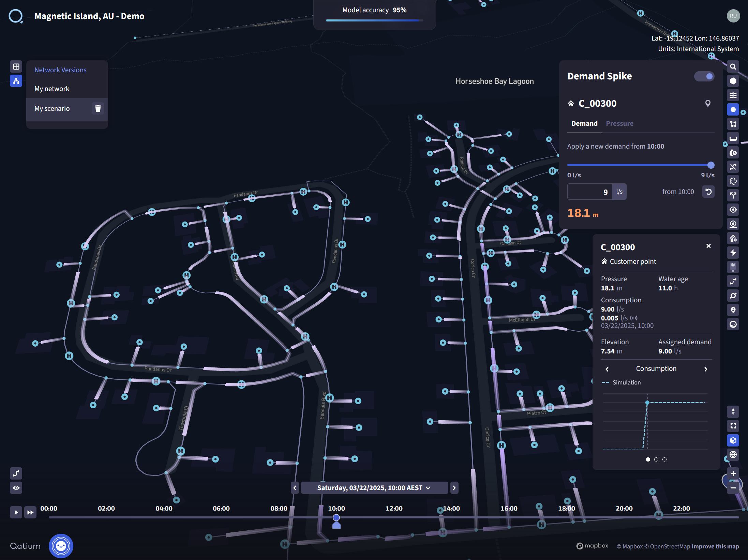Locate C_00300 with the map pin icon
This screenshot has width=748, height=560.
708,103
